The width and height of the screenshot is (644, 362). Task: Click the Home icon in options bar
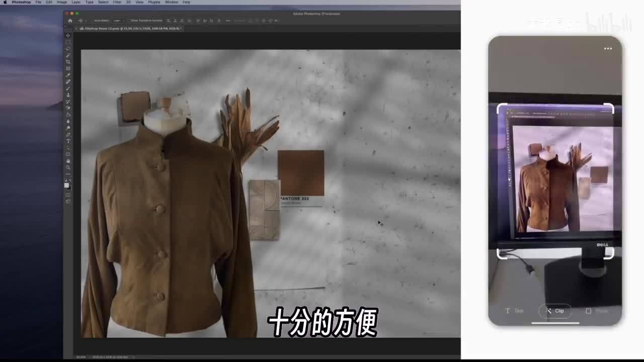70,21
